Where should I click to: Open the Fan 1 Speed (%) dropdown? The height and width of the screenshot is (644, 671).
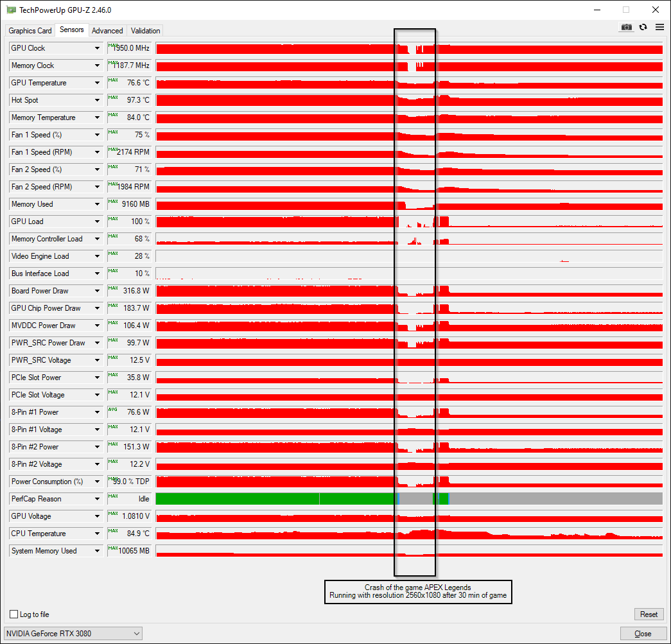click(x=97, y=135)
